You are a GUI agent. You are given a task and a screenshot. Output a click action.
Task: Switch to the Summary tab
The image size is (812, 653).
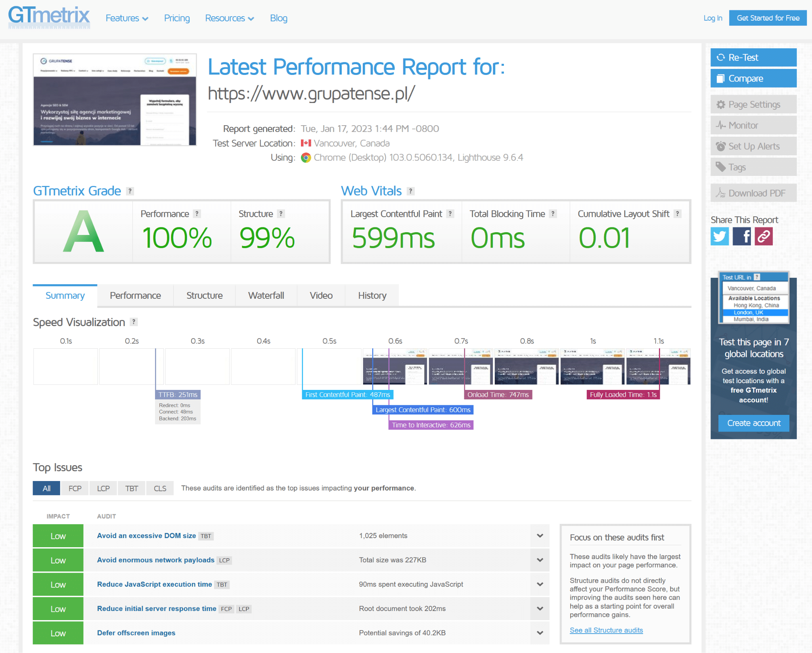click(x=65, y=296)
